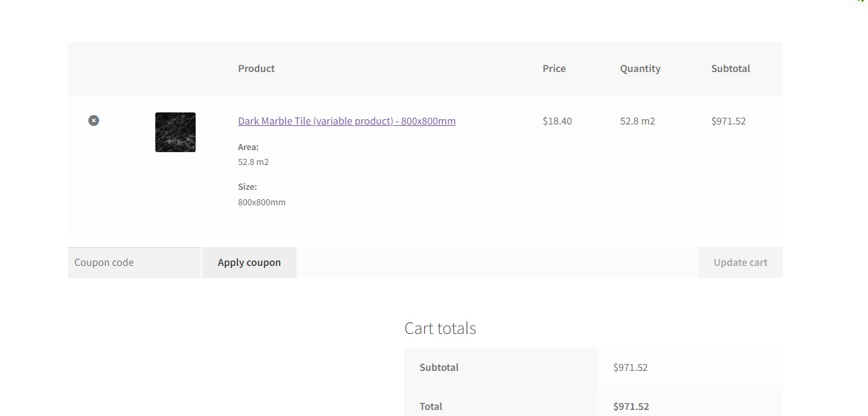Click the Price column header

point(554,68)
